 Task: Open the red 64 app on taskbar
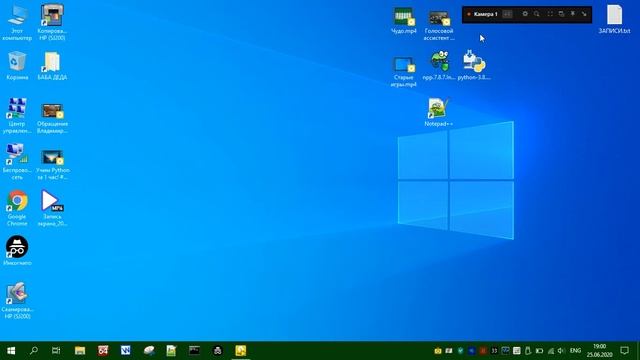(103, 351)
